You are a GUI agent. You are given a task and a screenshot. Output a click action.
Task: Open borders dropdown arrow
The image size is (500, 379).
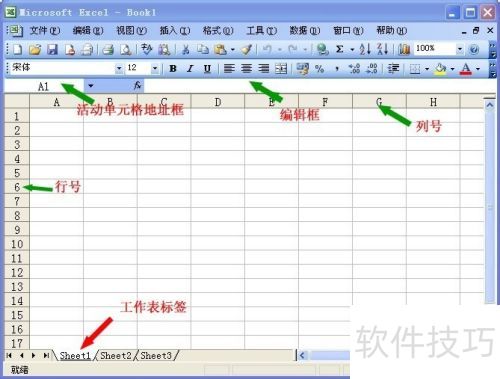[427, 69]
